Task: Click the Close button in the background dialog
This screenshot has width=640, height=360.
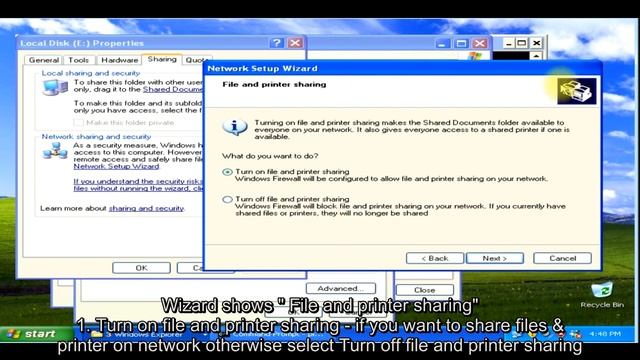Action: tap(424, 290)
